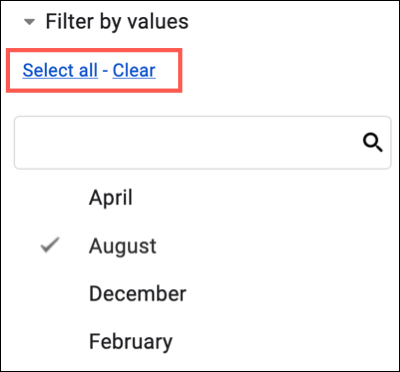This screenshot has height=372, width=400.
Task: Tick the empty check area left of December
Action: coord(50,294)
